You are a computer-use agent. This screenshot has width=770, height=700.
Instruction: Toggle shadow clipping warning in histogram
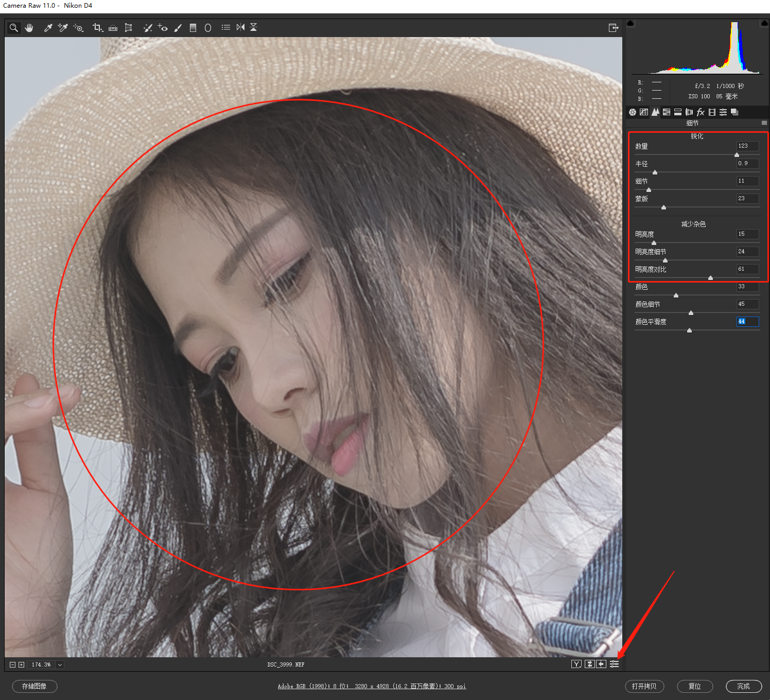pos(631,23)
